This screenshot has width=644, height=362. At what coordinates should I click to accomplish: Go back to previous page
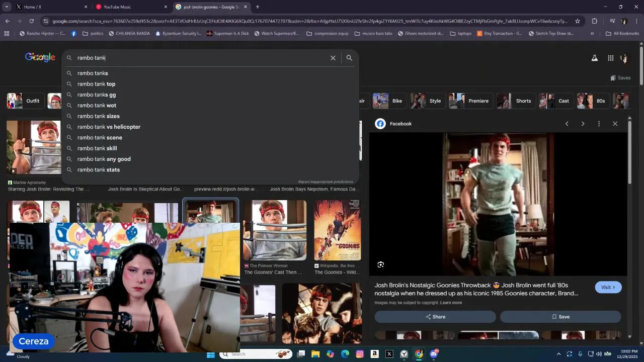pos(7,21)
